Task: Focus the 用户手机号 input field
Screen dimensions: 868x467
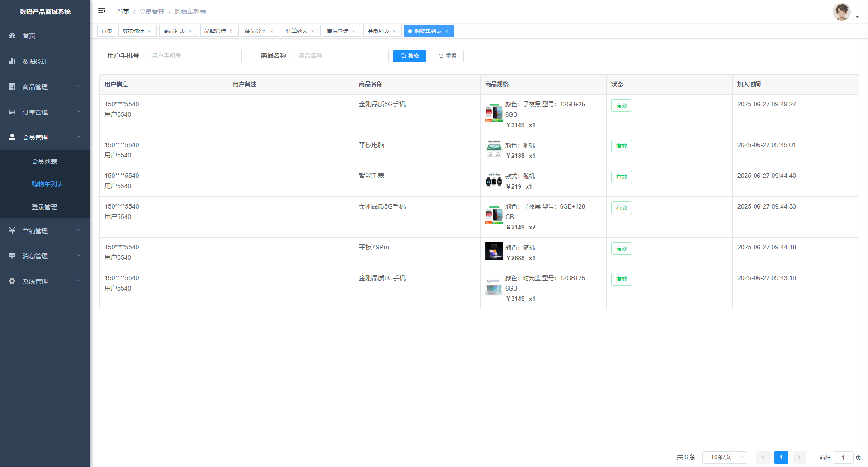Action: click(193, 56)
